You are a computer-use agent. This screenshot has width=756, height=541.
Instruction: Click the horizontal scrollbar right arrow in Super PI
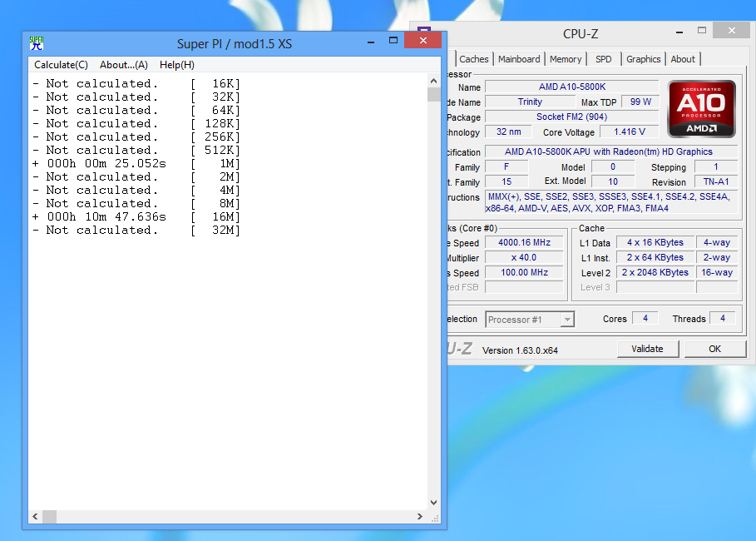tap(419, 516)
